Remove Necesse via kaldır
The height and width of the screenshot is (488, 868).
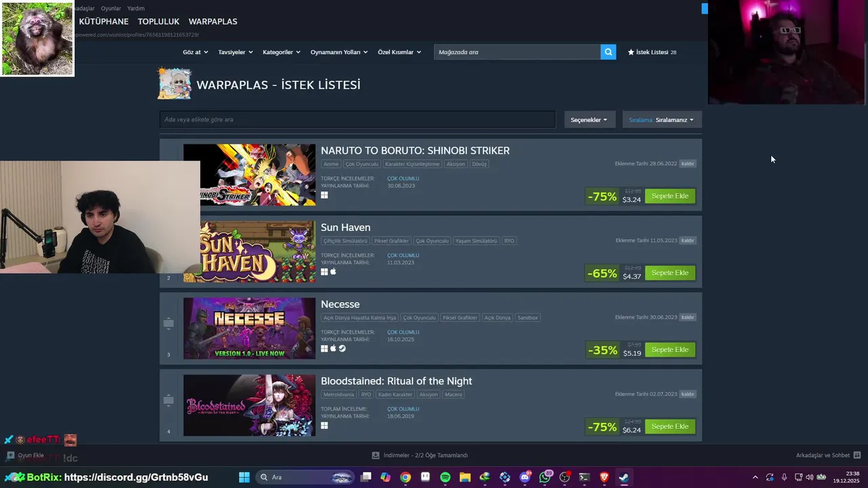click(x=688, y=317)
